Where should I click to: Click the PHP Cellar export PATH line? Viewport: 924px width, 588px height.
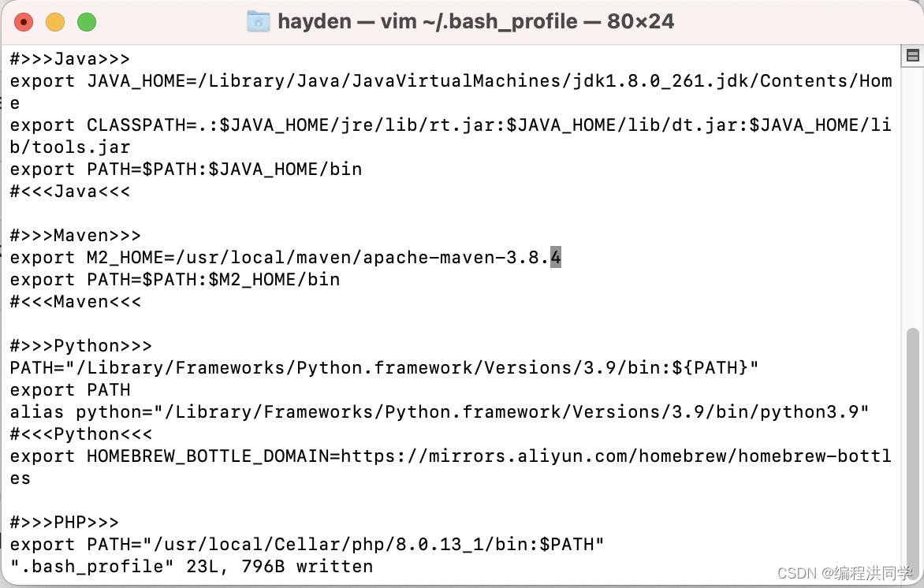(307, 545)
